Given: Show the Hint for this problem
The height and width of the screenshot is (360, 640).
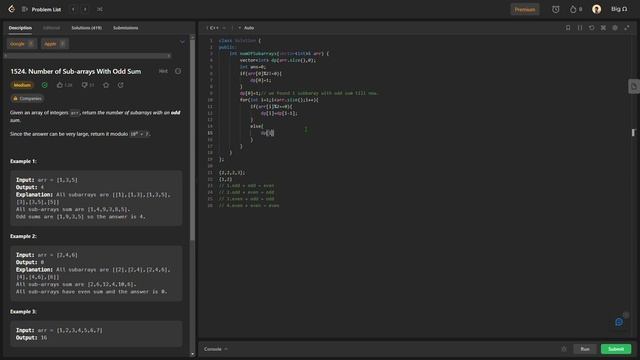Looking at the screenshot, I should coord(163,71).
